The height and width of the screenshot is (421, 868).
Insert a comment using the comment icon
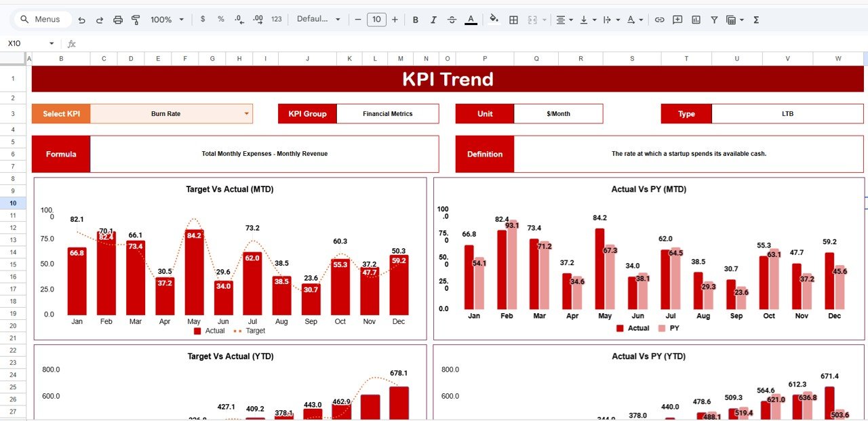677,19
